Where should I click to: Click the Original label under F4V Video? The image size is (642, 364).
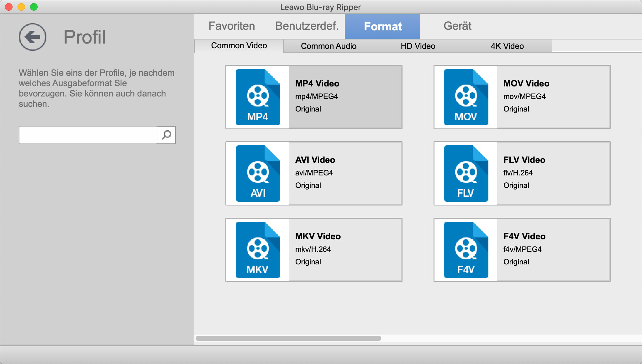[x=516, y=262]
